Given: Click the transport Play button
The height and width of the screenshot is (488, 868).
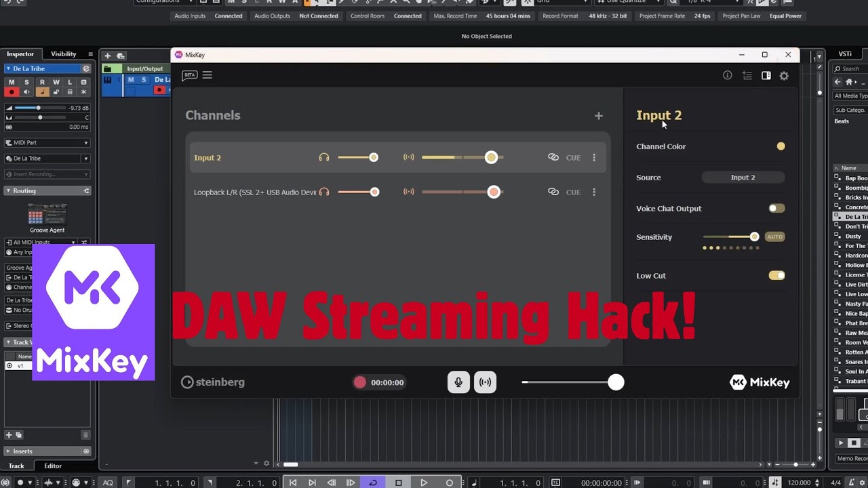Looking at the screenshot, I should pos(424,483).
